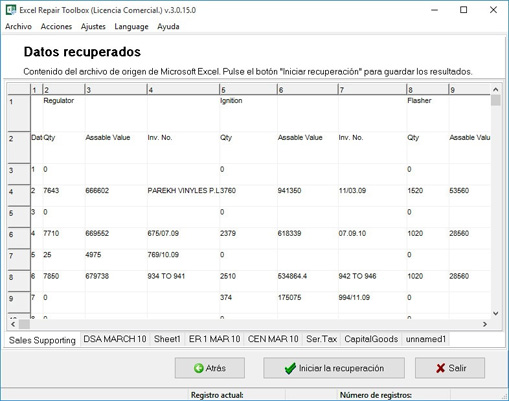Image resolution: width=509 pixels, height=401 pixels.
Task: Open the Language menu
Action: [131, 26]
